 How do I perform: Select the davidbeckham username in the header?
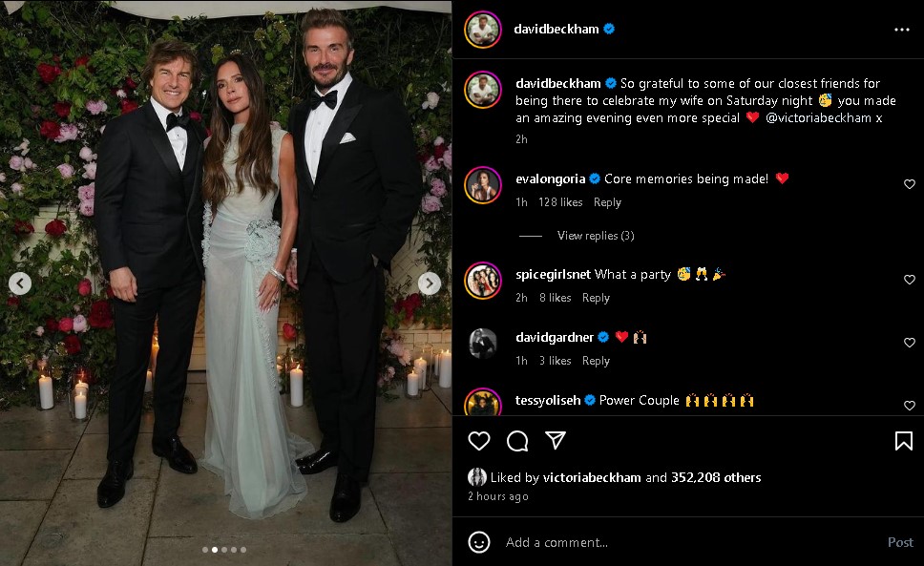point(557,29)
